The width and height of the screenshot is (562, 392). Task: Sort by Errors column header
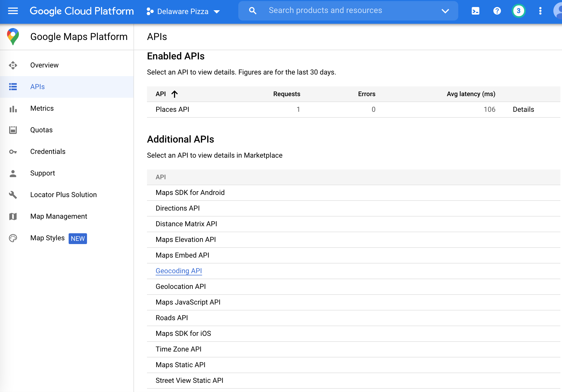[x=367, y=94]
